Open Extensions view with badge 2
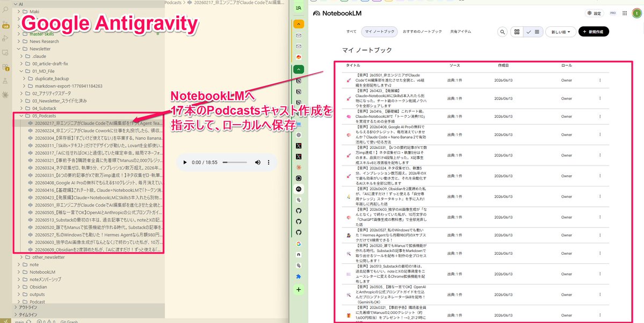 5,67
